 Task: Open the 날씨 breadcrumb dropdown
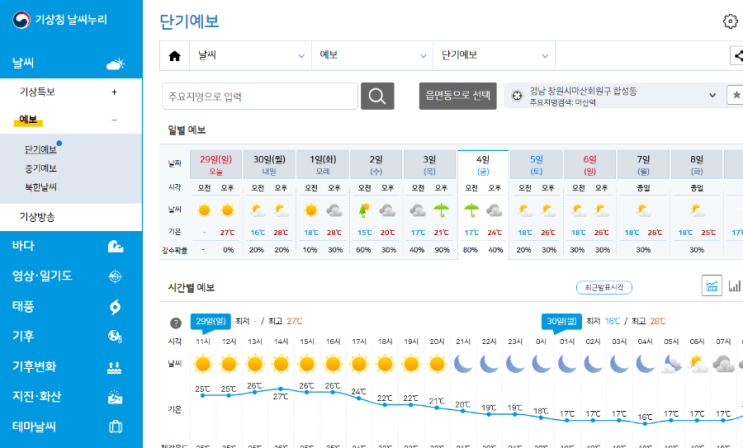(x=251, y=55)
